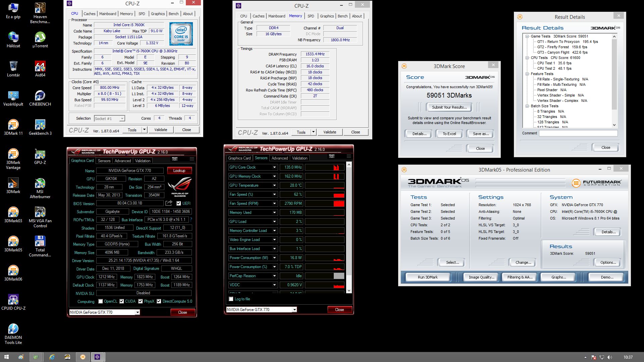Switch to the Caches tab in CPU-Z CPU window
Screen dimensions: 644x362
tap(89, 14)
